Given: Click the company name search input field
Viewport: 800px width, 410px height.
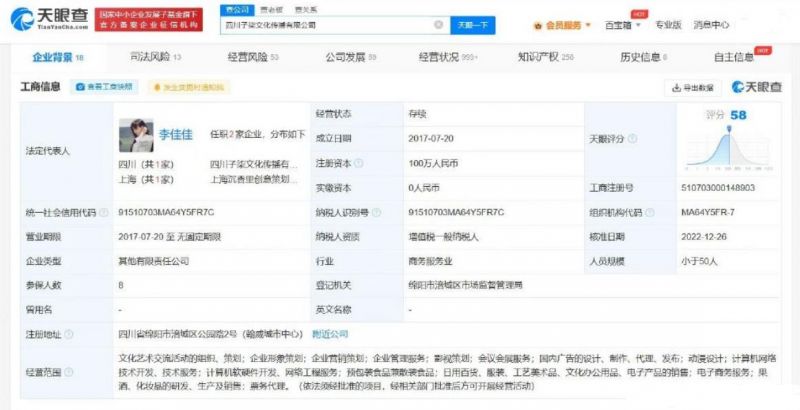Looking at the screenshot, I should point(325,24).
